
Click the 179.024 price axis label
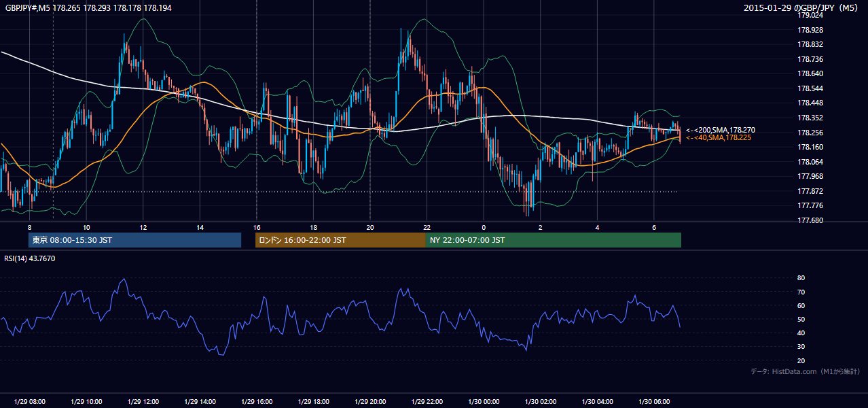tap(810, 15)
